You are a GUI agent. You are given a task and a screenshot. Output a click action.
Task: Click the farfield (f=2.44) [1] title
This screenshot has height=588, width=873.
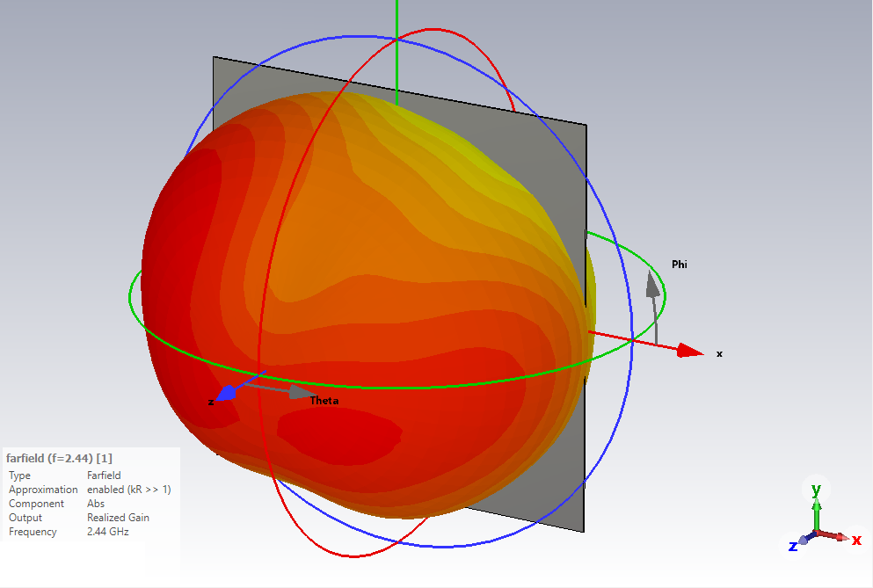59,458
